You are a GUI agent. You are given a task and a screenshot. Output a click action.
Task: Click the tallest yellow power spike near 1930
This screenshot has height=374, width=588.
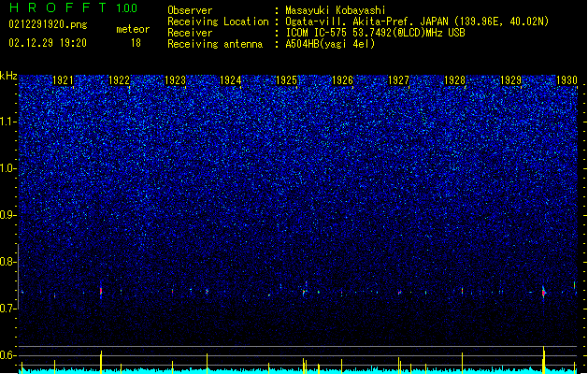point(544,360)
